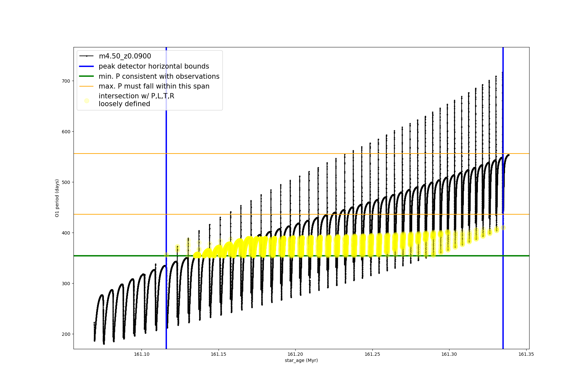Select 'max. P must fall within this span' text
The image size is (588, 392).
pyautogui.click(x=154, y=86)
